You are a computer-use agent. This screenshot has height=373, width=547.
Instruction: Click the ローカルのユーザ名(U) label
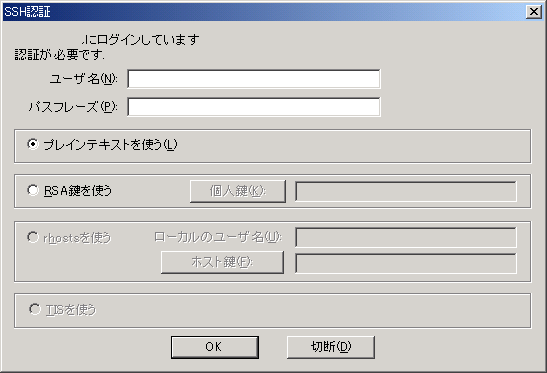(x=218, y=237)
